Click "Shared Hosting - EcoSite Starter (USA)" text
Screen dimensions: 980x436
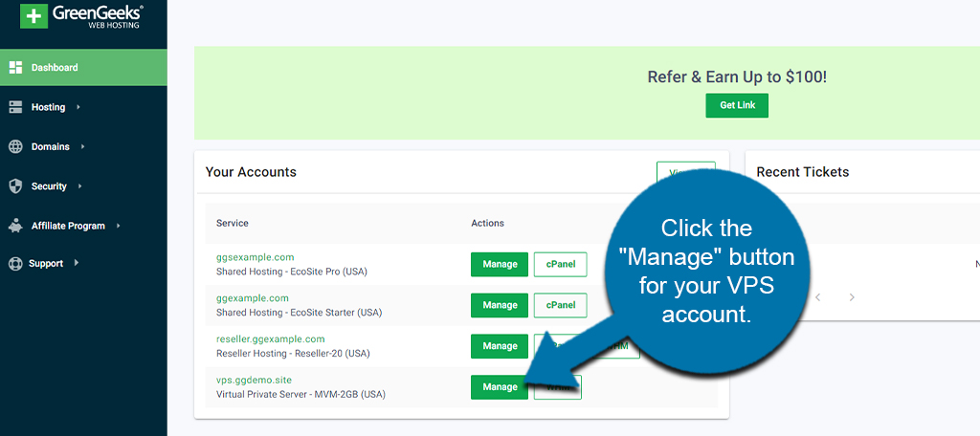(x=299, y=313)
